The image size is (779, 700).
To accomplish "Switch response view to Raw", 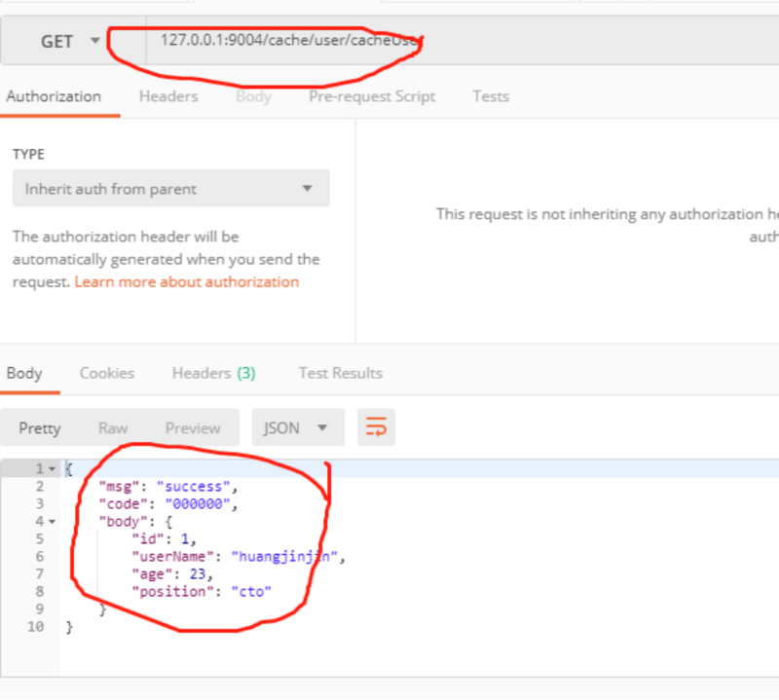I will click(x=113, y=426).
